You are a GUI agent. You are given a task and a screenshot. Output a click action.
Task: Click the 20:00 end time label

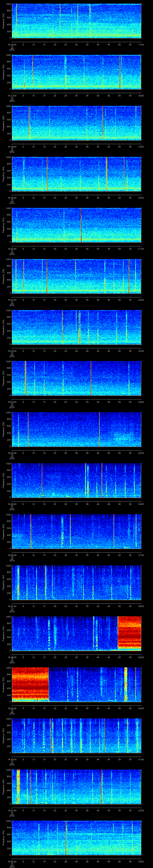tap(141, 198)
